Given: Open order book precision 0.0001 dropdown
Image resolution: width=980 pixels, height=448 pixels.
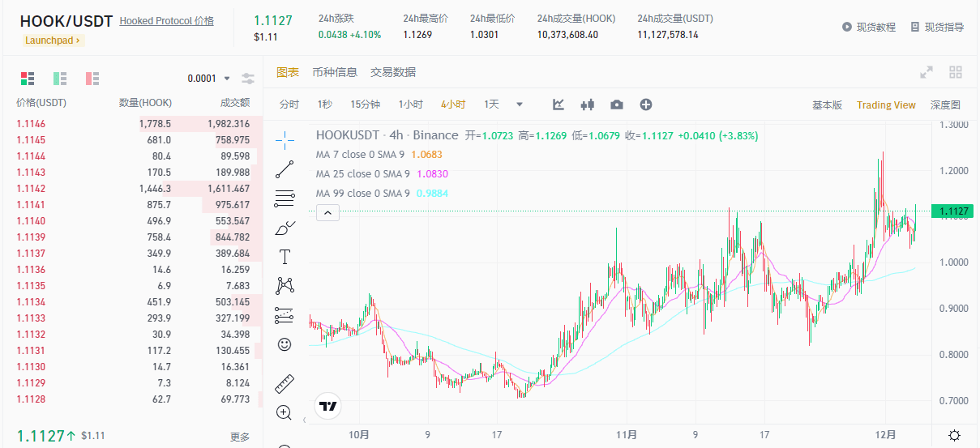Looking at the screenshot, I should pyautogui.click(x=208, y=79).
